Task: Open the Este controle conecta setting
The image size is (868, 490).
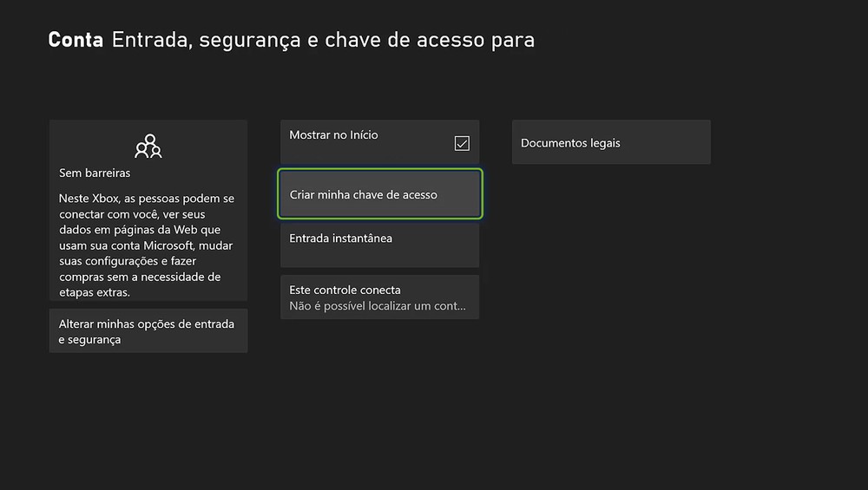Action: [x=345, y=290]
